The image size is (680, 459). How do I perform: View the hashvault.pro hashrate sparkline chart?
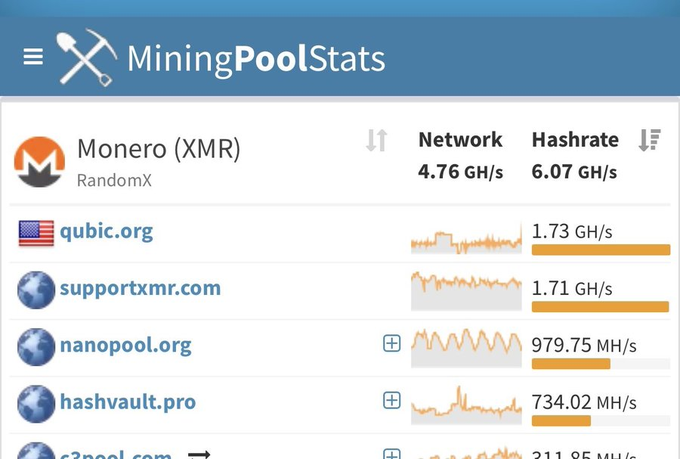[466, 405]
